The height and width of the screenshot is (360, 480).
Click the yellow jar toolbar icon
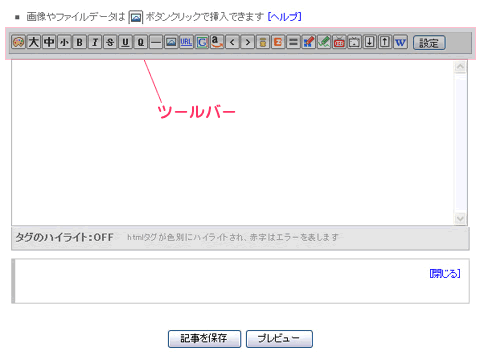(263, 42)
